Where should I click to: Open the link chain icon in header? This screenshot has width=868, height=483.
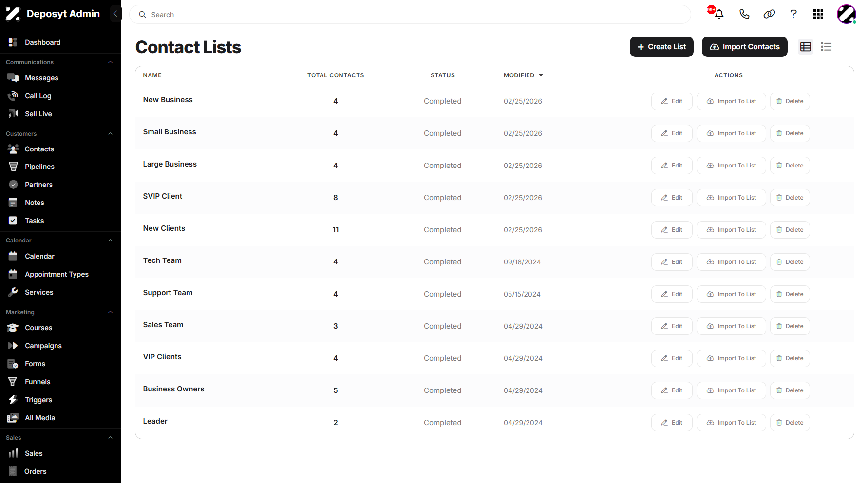[769, 14]
